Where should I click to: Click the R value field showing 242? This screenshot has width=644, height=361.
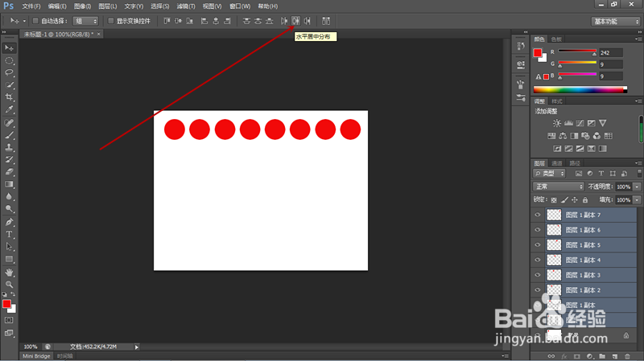pyautogui.click(x=611, y=52)
